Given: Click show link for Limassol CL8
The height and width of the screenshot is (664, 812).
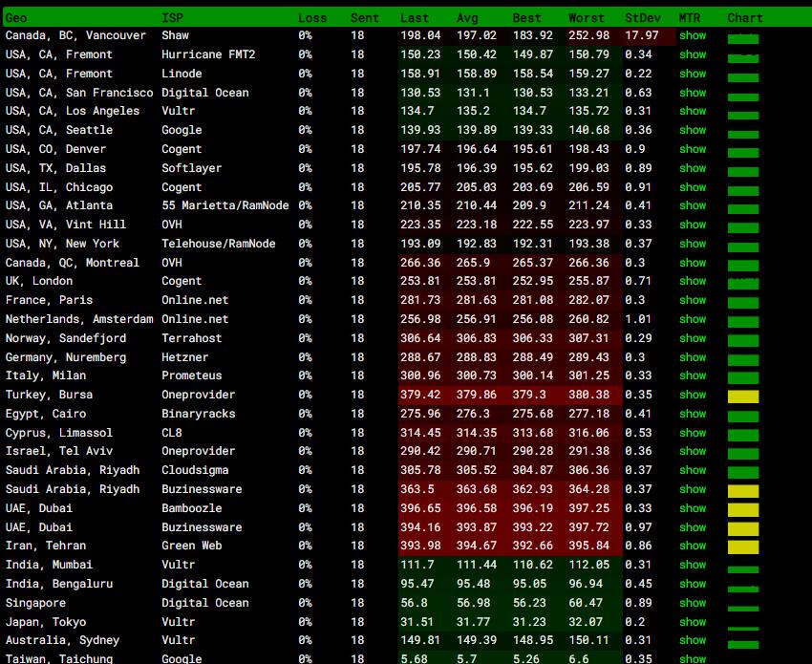Looking at the screenshot, I should (693, 433).
